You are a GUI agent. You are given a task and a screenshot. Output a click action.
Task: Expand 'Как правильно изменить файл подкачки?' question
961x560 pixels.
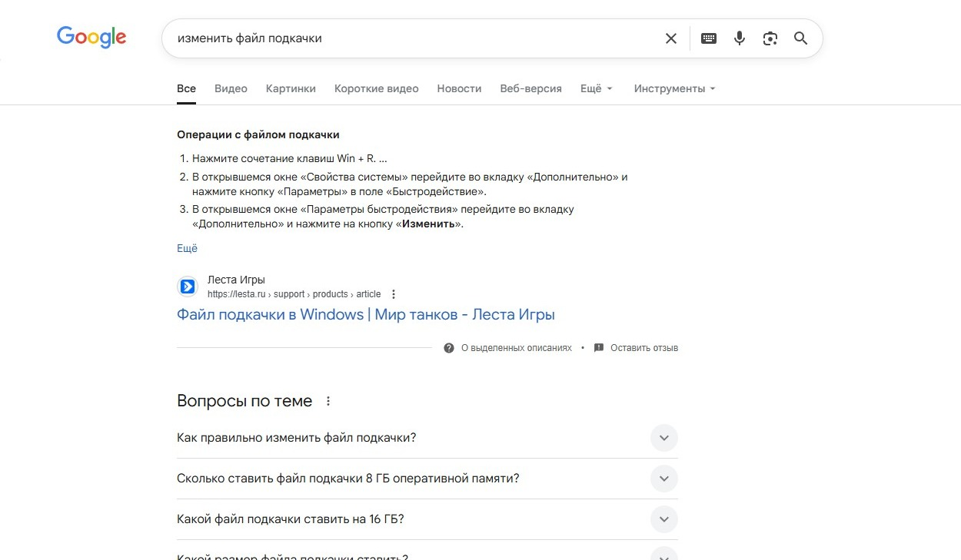click(663, 438)
